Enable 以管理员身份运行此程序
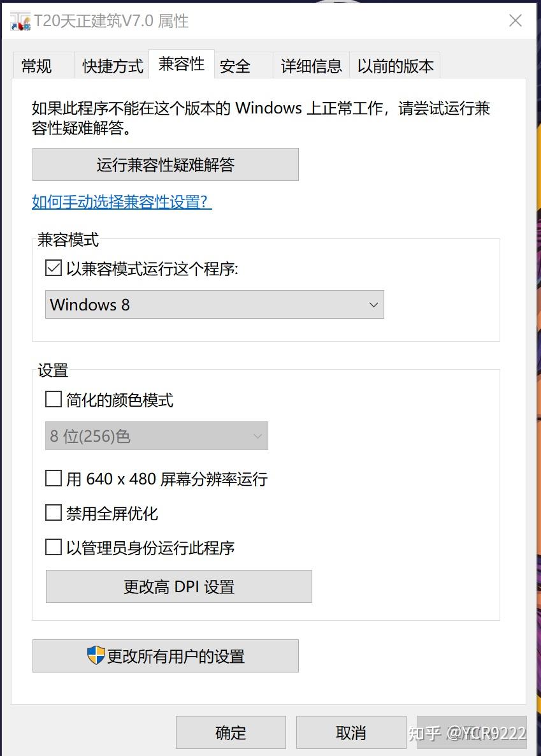 pyautogui.click(x=53, y=547)
